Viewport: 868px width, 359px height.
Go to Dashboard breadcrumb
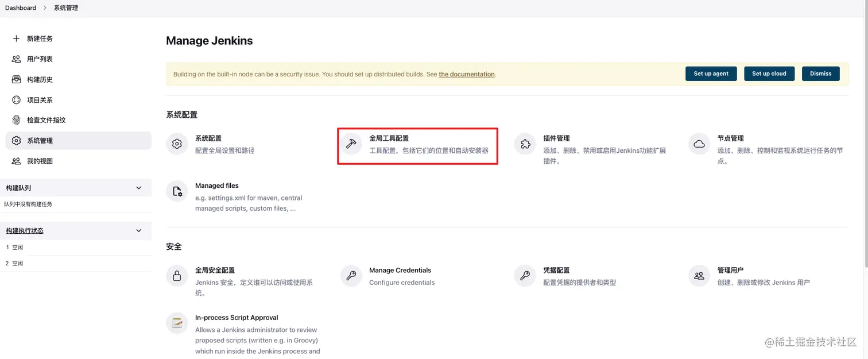[21, 7]
